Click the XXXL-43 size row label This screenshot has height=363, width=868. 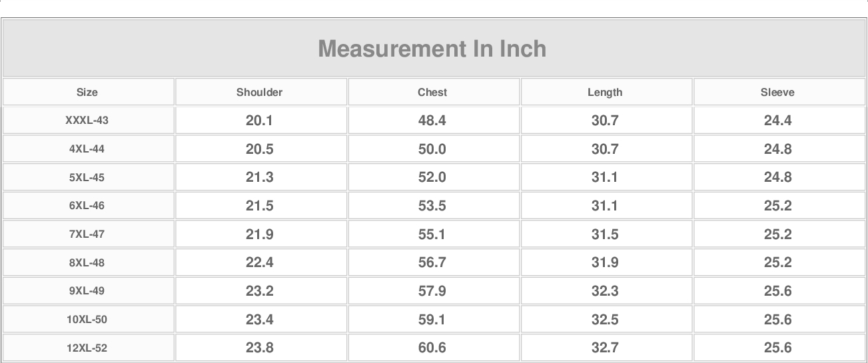point(87,121)
